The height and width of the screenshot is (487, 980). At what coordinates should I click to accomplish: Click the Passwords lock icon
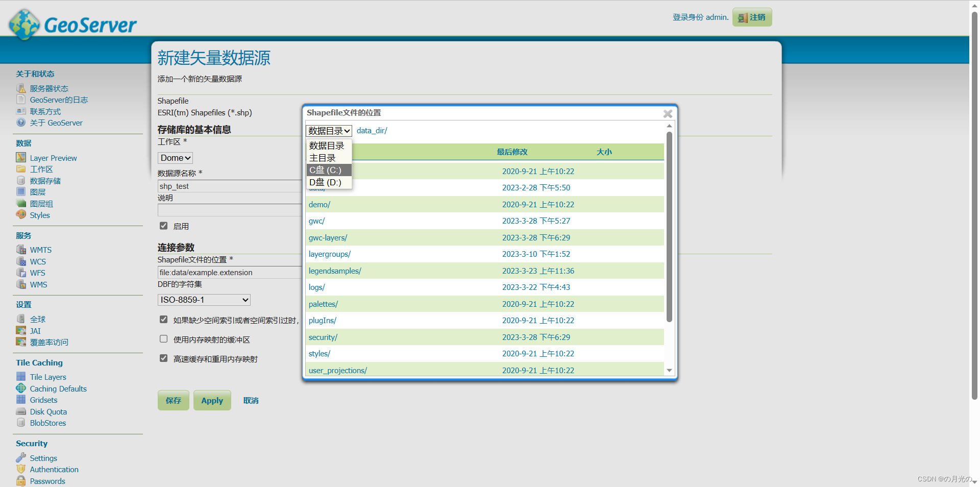[21, 481]
